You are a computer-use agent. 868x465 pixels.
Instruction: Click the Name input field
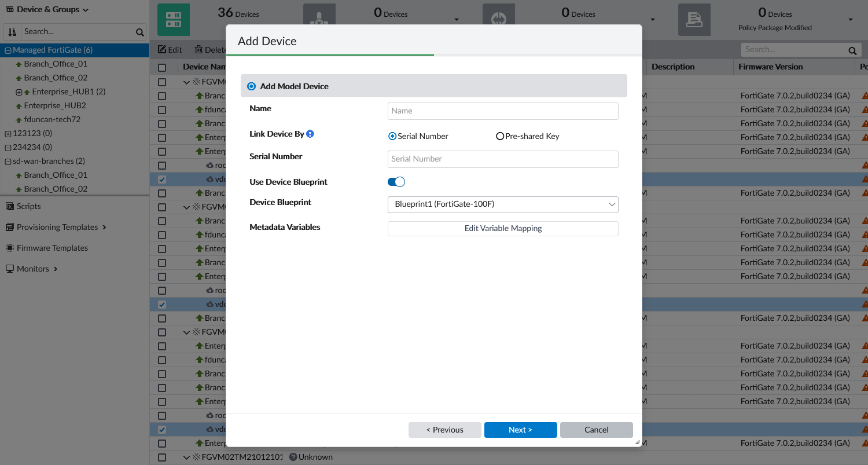[503, 111]
